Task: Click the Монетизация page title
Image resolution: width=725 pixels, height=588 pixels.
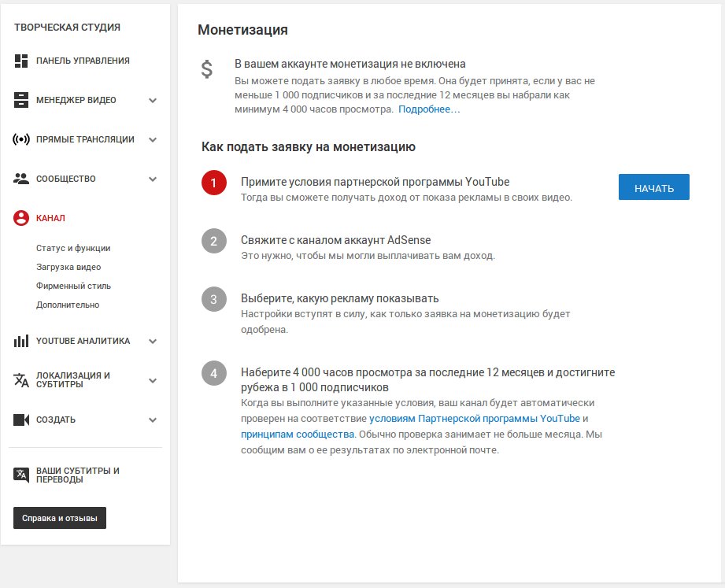Action: tap(242, 30)
